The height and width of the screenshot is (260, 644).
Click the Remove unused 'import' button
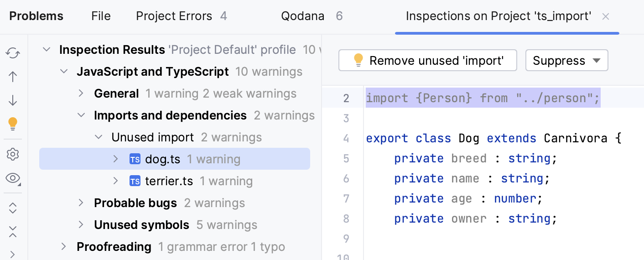click(x=427, y=61)
